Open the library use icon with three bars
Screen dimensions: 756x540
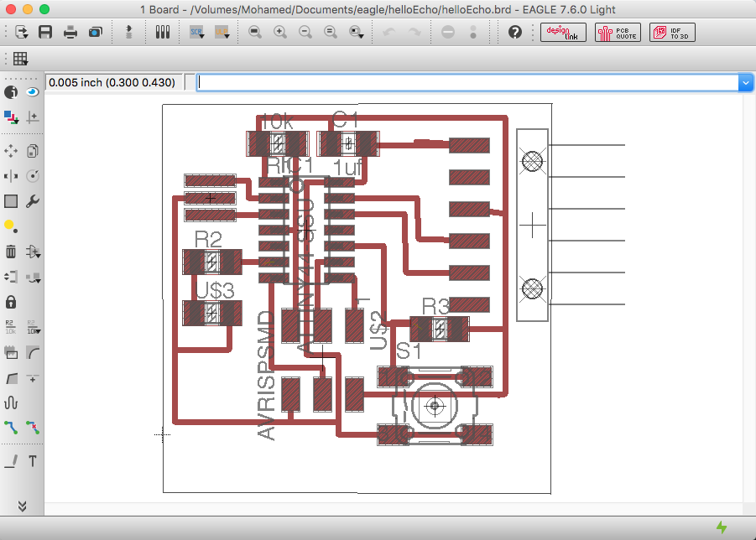(163, 32)
